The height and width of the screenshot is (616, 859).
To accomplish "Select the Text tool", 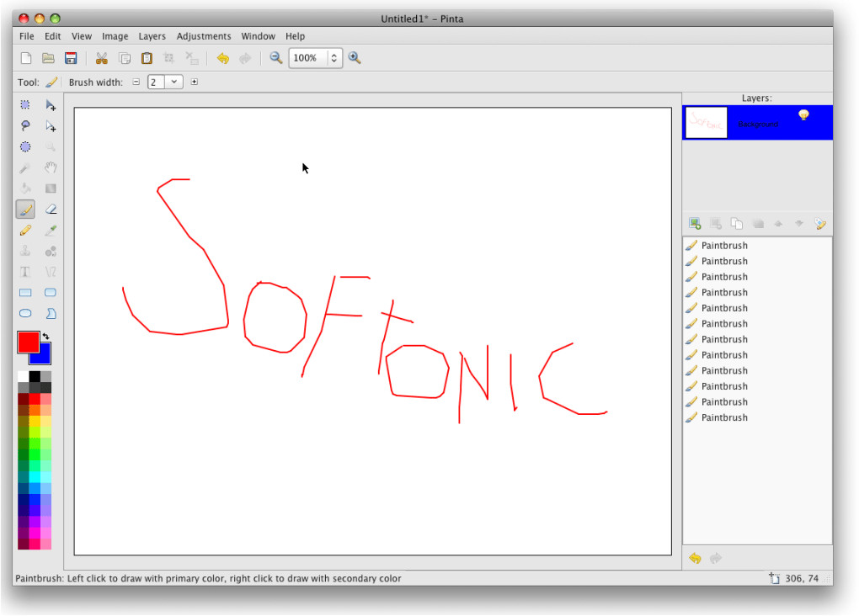I will tap(25, 272).
